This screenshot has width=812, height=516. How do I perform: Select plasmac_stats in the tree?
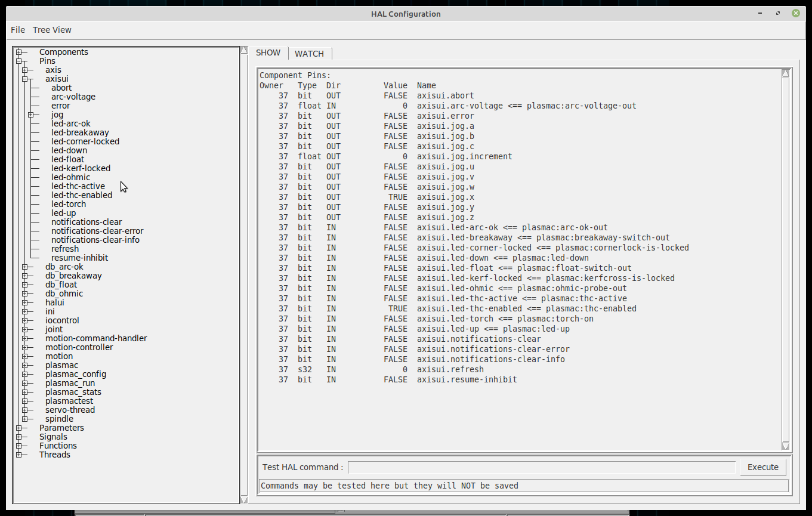[73, 392]
